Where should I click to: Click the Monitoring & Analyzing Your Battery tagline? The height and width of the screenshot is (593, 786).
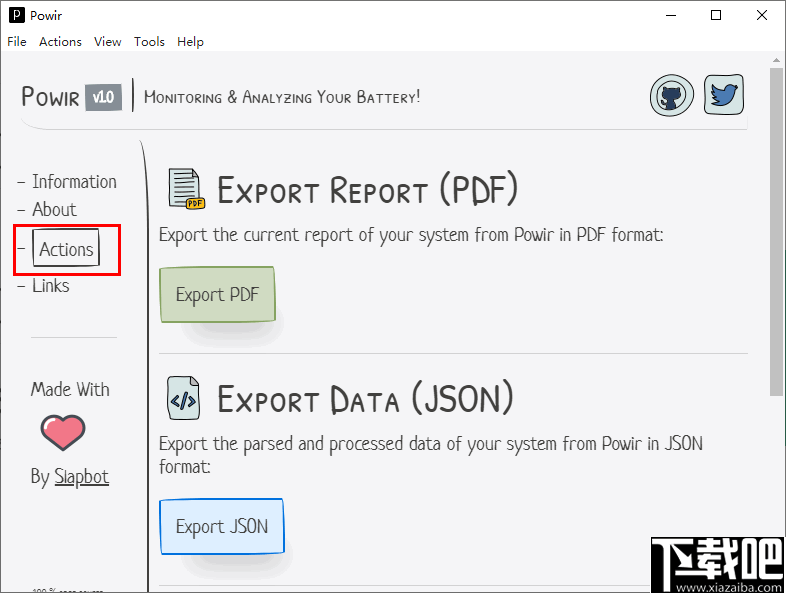tap(282, 97)
